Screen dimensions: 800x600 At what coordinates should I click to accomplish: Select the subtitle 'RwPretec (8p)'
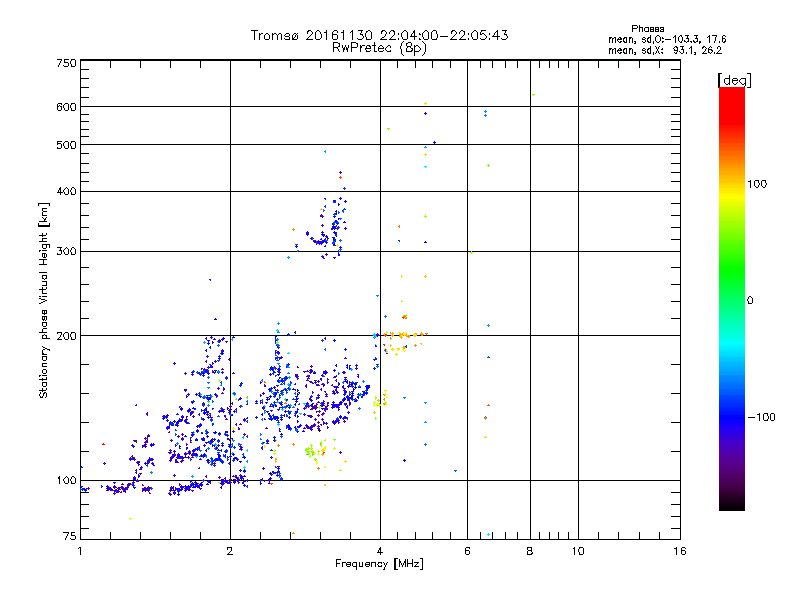(x=379, y=48)
